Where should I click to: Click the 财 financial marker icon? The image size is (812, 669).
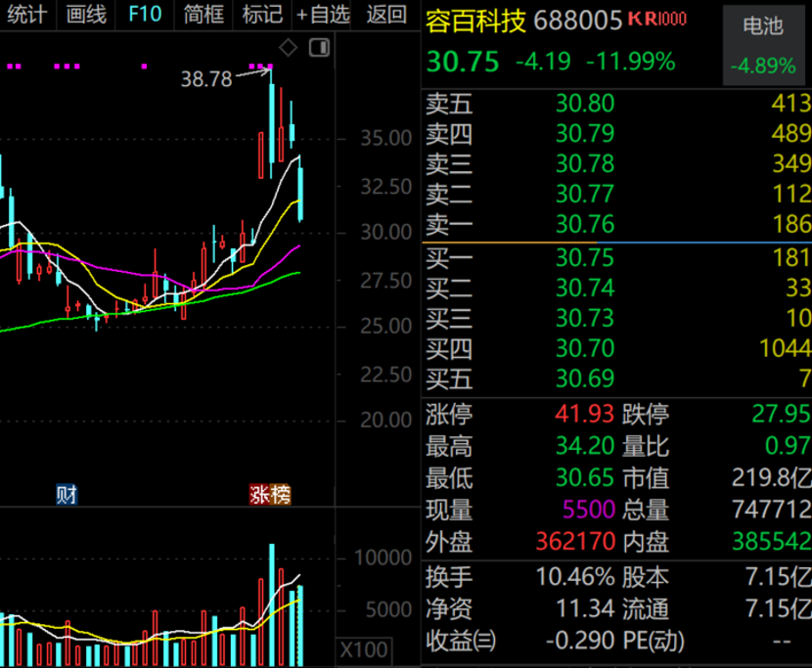coord(67,495)
